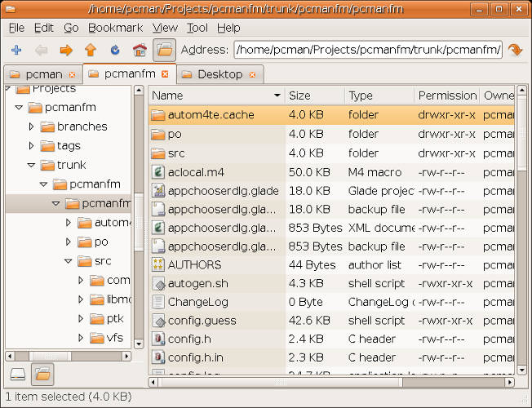Click the New Tab plus icon
532x408 pixels.
click(16, 50)
